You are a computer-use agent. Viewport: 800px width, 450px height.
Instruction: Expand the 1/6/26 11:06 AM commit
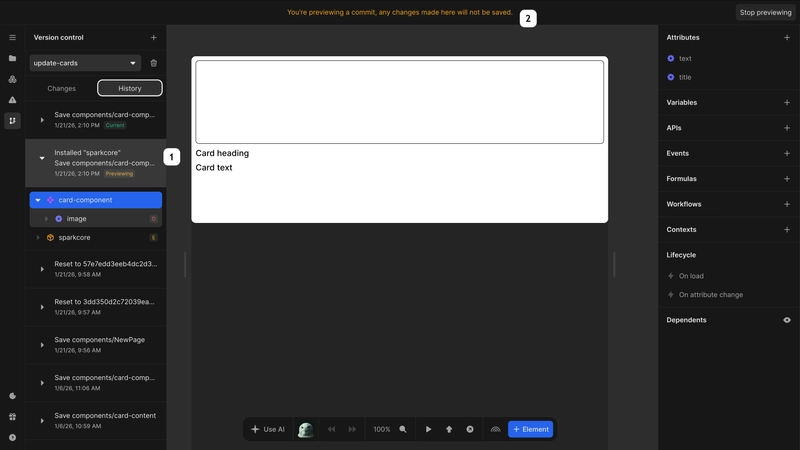42,383
